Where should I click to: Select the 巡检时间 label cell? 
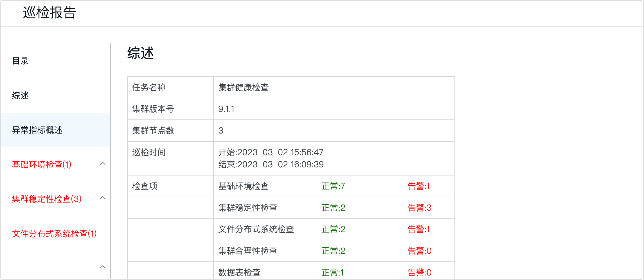point(170,158)
